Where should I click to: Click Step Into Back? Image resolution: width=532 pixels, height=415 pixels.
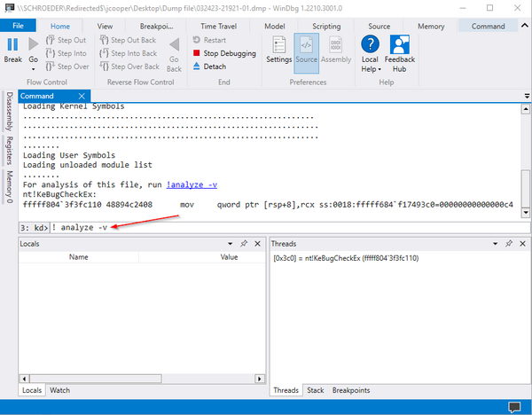[129, 53]
